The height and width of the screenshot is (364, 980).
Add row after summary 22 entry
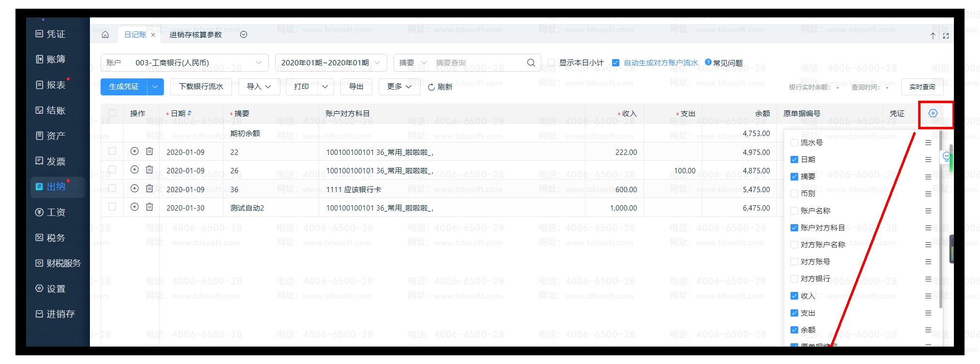coord(134,152)
